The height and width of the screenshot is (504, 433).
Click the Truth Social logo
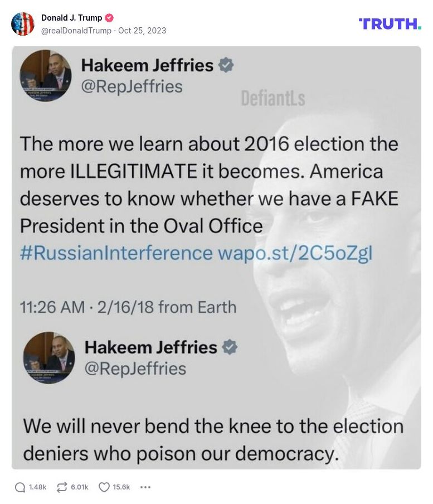click(390, 24)
